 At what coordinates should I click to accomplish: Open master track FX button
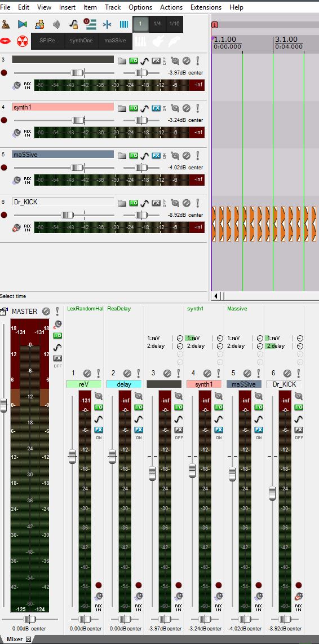[58, 358]
